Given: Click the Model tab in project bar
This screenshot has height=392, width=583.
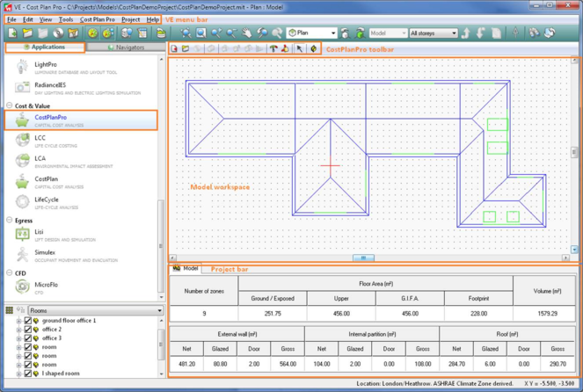Looking at the screenshot, I should (186, 268).
